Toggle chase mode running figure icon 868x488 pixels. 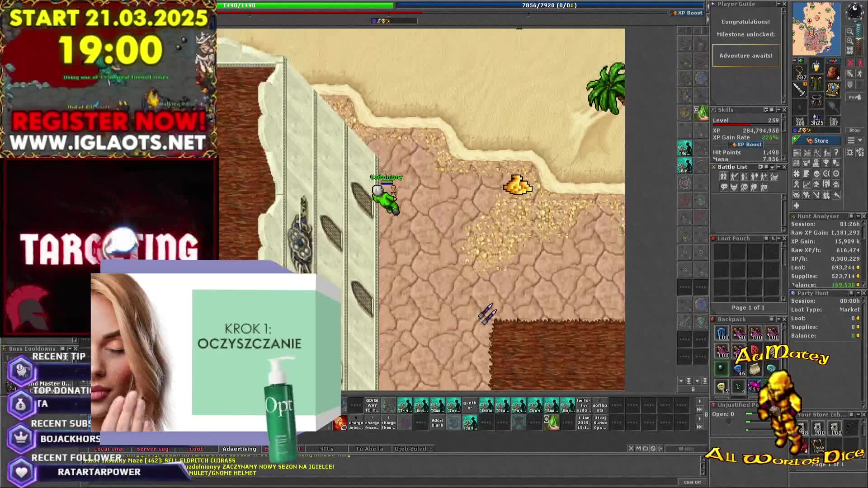[860, 74]
